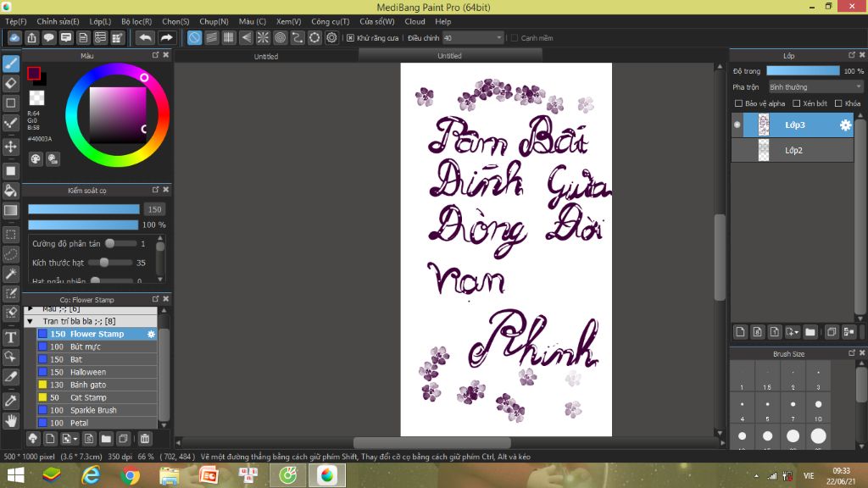Viewport: 868px width, 488px height.
Task: Open snap settings gear in the top toolbar
Action: [331, 37]
